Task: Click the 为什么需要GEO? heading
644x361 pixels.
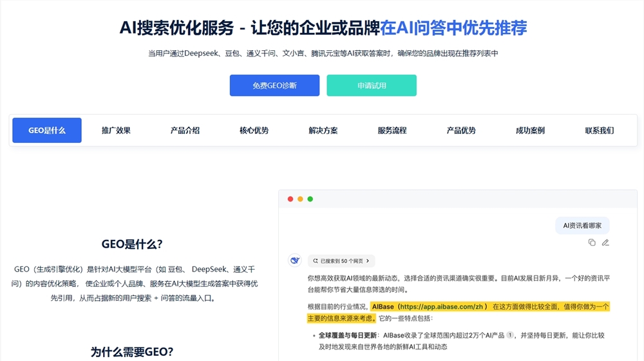Action: tap(132, 351)
